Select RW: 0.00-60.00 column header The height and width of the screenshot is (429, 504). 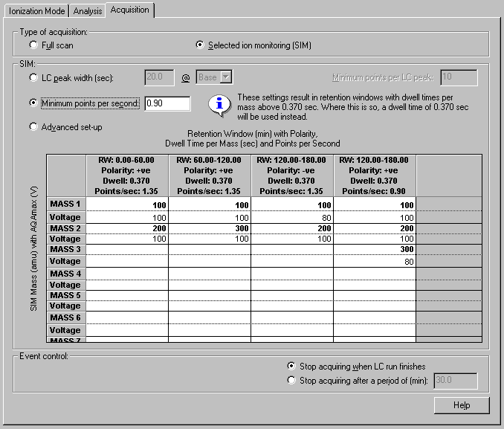point(127,175)
